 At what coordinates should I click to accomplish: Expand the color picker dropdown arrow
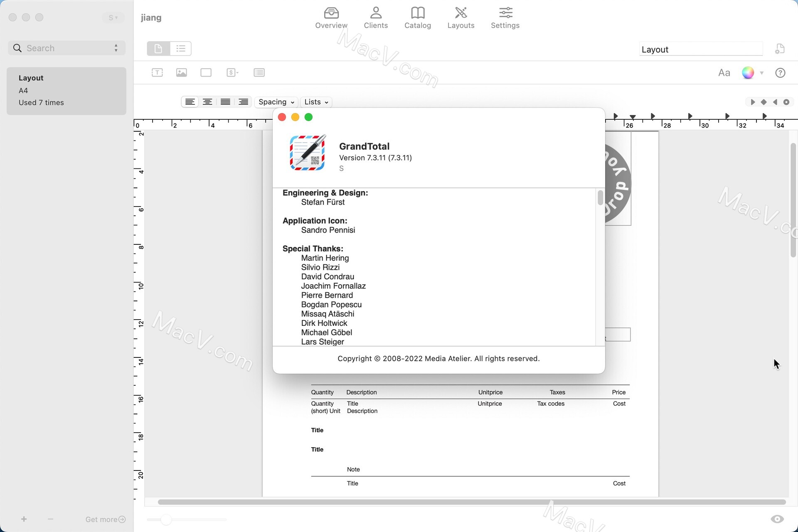762,73
